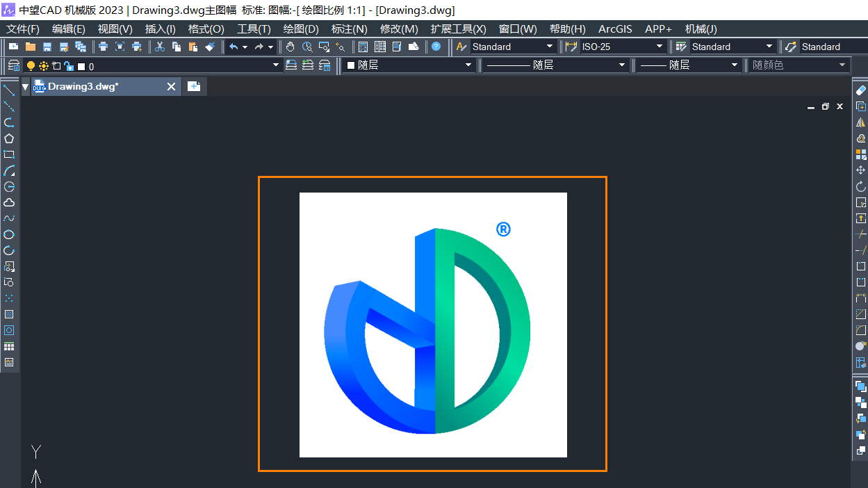Open the 绘图(D) menu
This screenshot has width=868, height=488.
click(x=301, y=29)
